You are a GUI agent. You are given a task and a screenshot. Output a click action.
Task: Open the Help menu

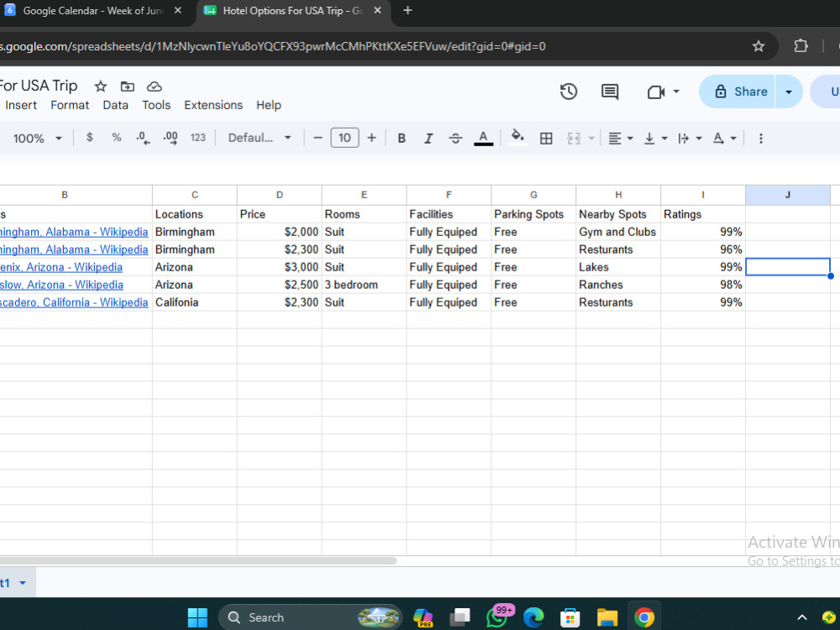(x=269, y=105)
